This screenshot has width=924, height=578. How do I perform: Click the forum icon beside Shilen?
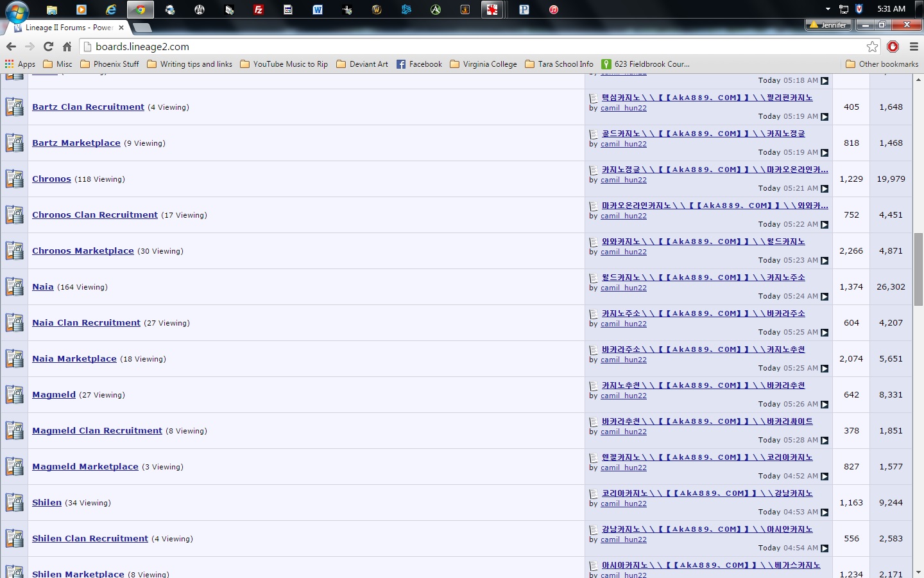coord(14,502)
